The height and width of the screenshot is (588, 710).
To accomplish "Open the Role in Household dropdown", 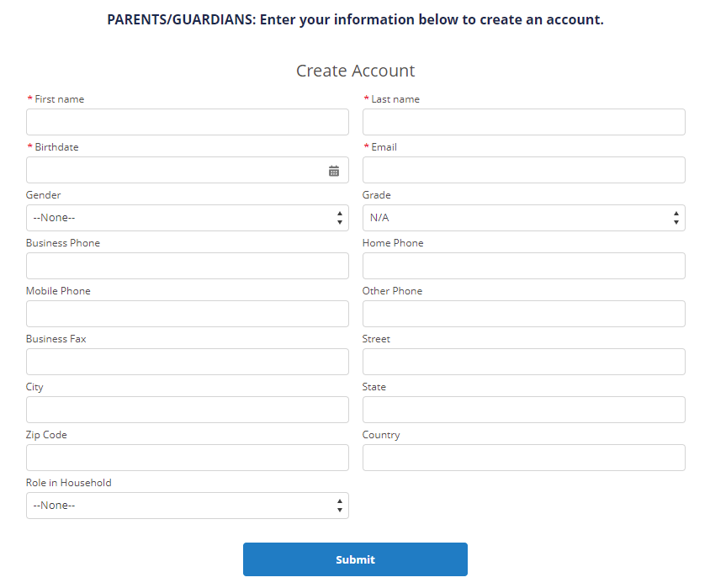I will click(x=187, y=506).
